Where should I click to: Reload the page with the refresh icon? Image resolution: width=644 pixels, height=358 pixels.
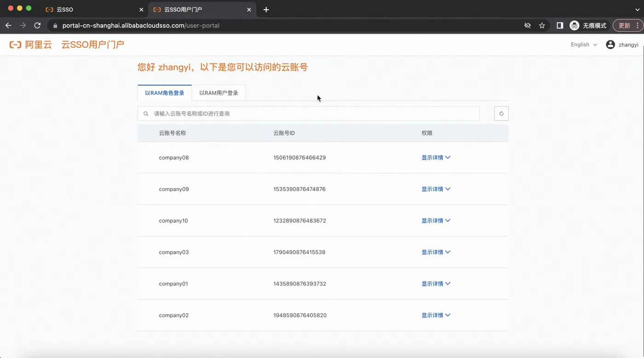point(38,25)
